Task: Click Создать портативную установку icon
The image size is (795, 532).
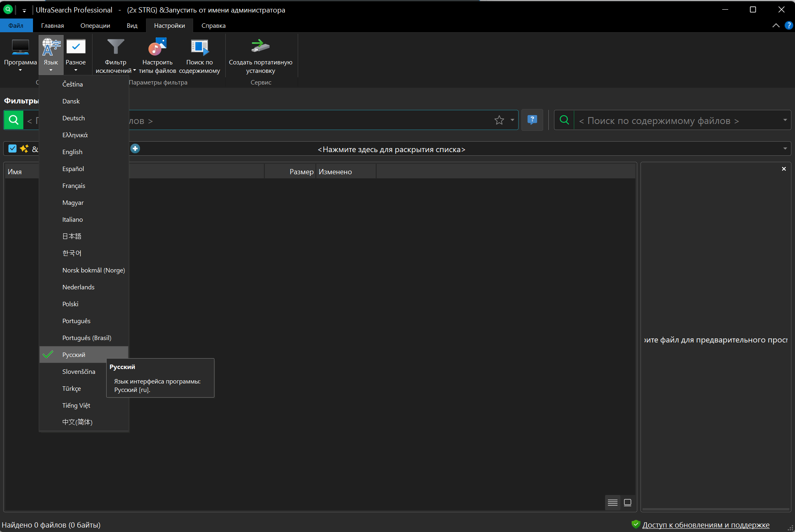Action: pyautogui.click(x=260, y=47)
